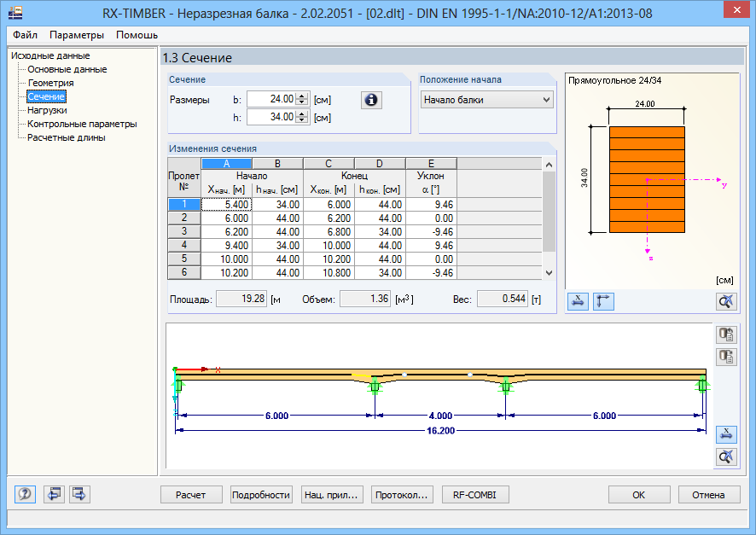This screenshot has height=535, width=756.
Task: Decrease height h with the spinner down arrow
Action: (x=302, y=120)
